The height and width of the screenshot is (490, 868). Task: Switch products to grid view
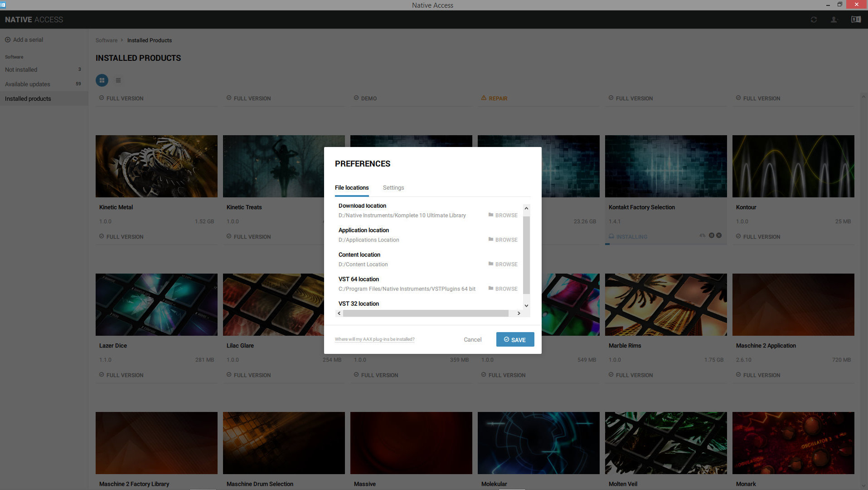coord(102,80)
